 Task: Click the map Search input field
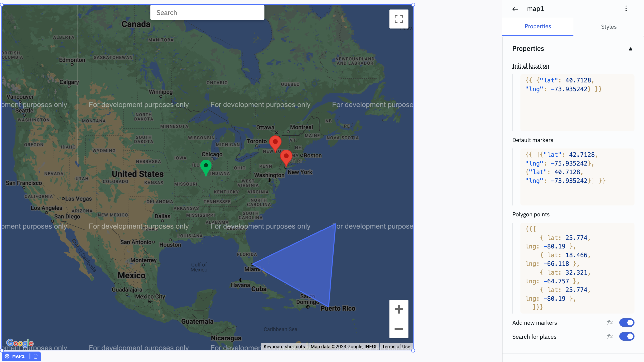[x=207, y=13]
